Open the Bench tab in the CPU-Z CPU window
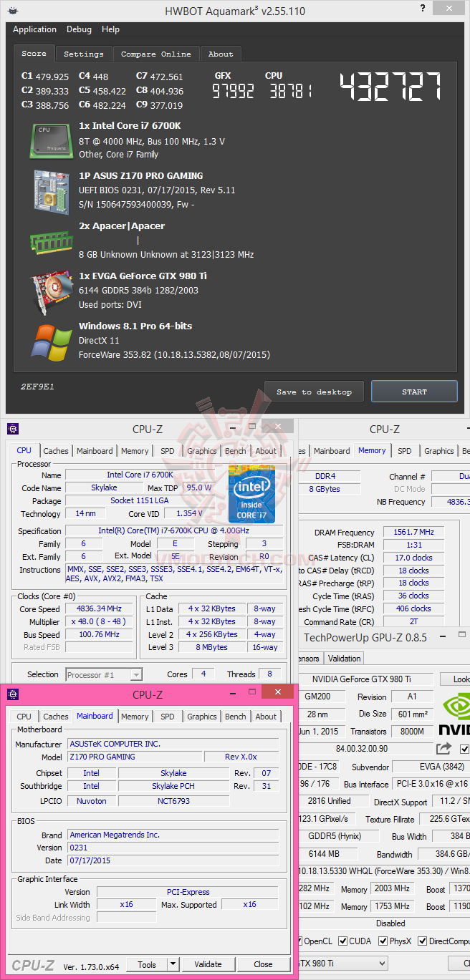 236,451
